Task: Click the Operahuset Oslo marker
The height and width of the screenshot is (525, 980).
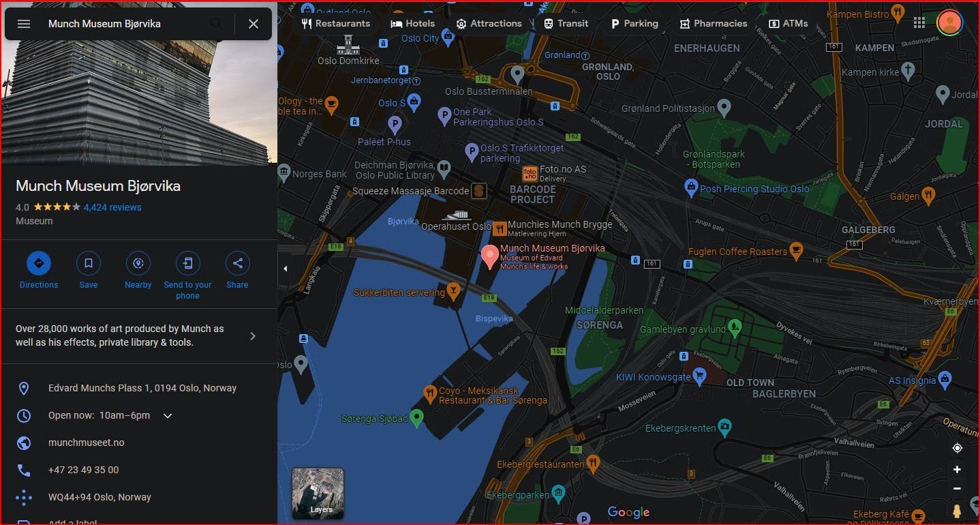Action: point(456,215)
